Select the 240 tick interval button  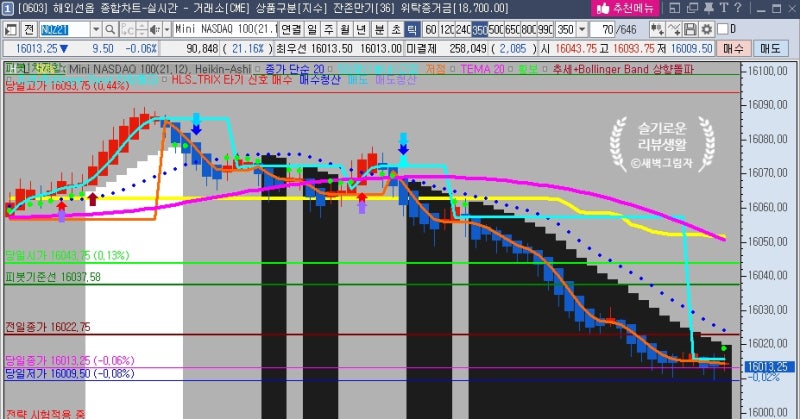[463, 30]
